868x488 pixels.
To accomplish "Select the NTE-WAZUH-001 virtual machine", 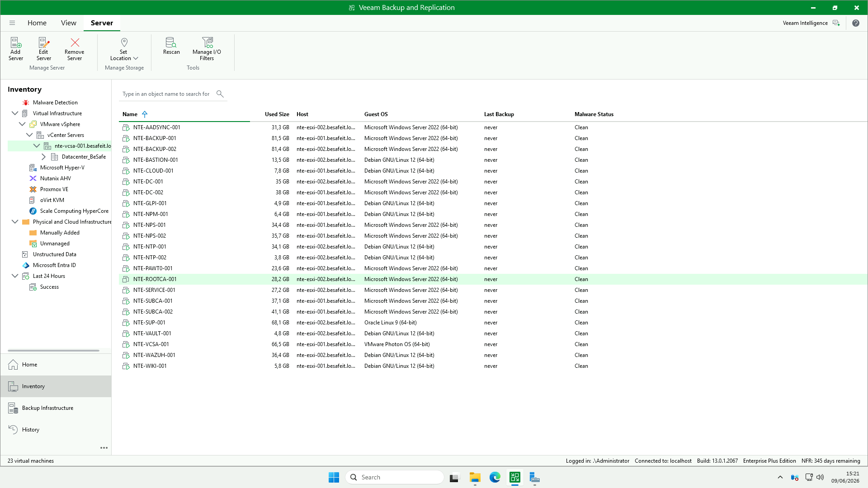I will (493, 355).
